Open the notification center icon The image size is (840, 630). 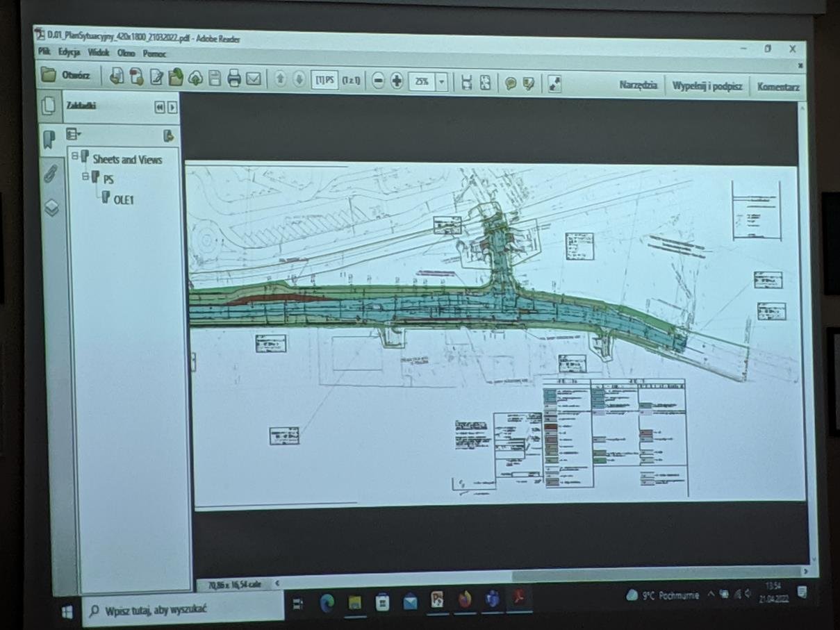coord(802,591)
